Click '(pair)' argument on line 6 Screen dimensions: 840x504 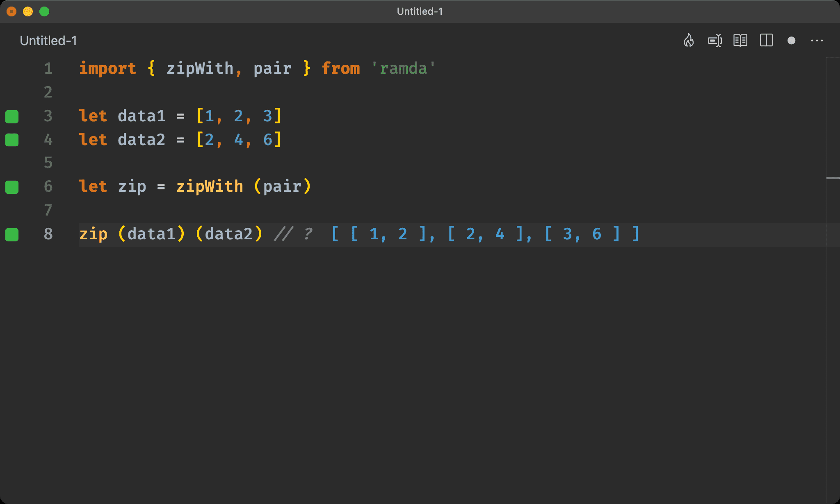tap(283, 186)
